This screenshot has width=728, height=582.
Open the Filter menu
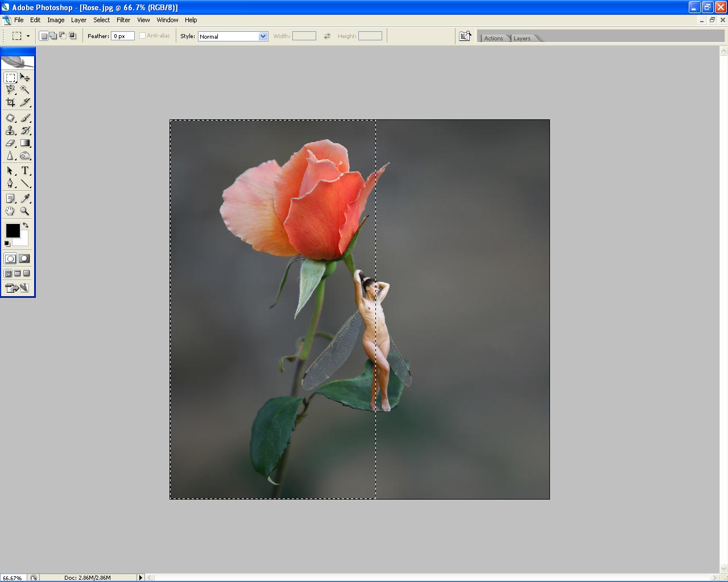point(123,20)
